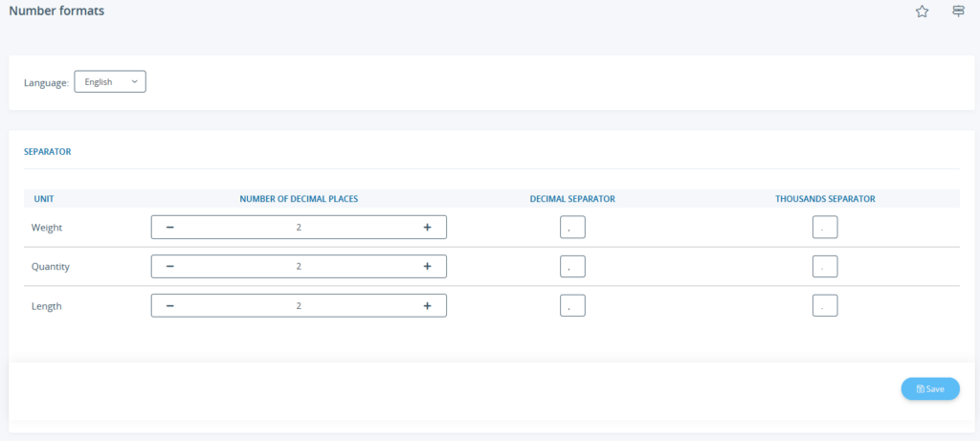
Task: Mark page as favorite with star icon
Action: point(922,11)
